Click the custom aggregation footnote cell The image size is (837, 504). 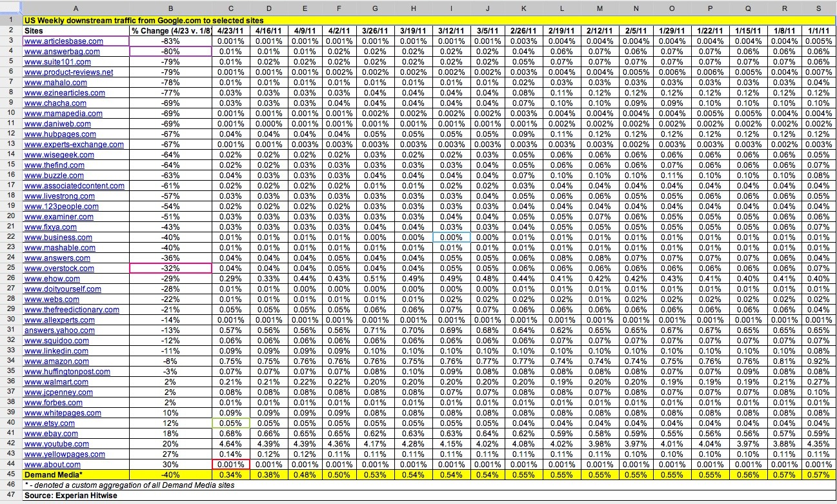pos(430,485)
